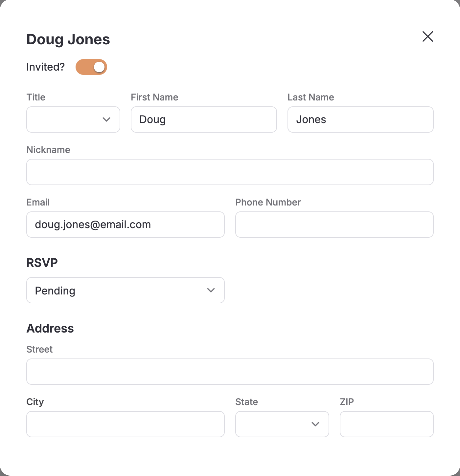Focus the Street address field
Viewport: 460px width, 476px height.
pos(230,372)
